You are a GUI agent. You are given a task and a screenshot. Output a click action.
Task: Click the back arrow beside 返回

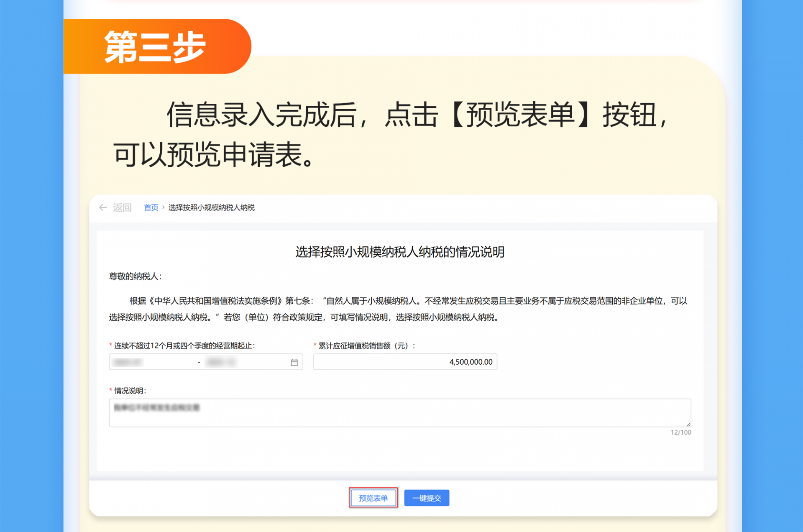point(103,208)
